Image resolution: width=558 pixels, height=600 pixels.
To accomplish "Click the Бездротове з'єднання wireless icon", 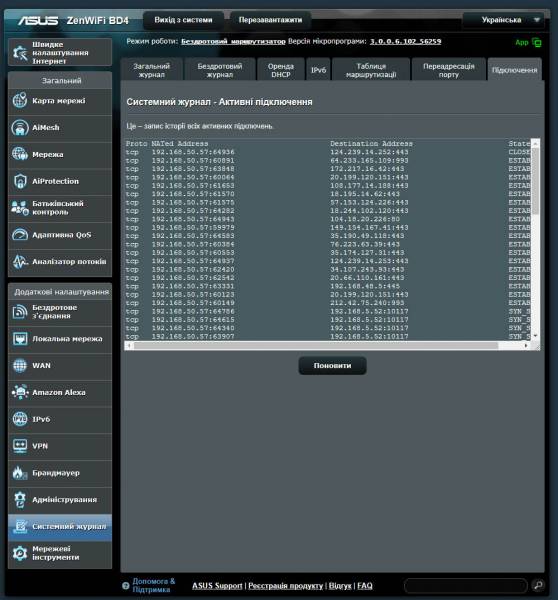I will tap(20, 312).
